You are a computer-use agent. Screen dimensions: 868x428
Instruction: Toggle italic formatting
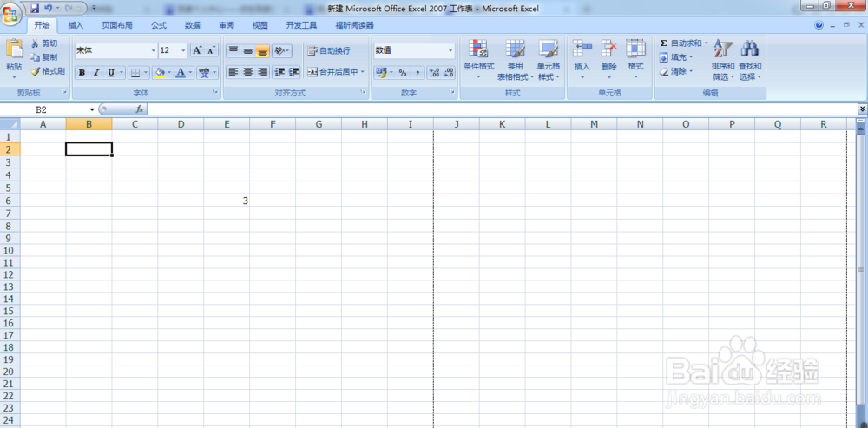[x=95, y=73]
